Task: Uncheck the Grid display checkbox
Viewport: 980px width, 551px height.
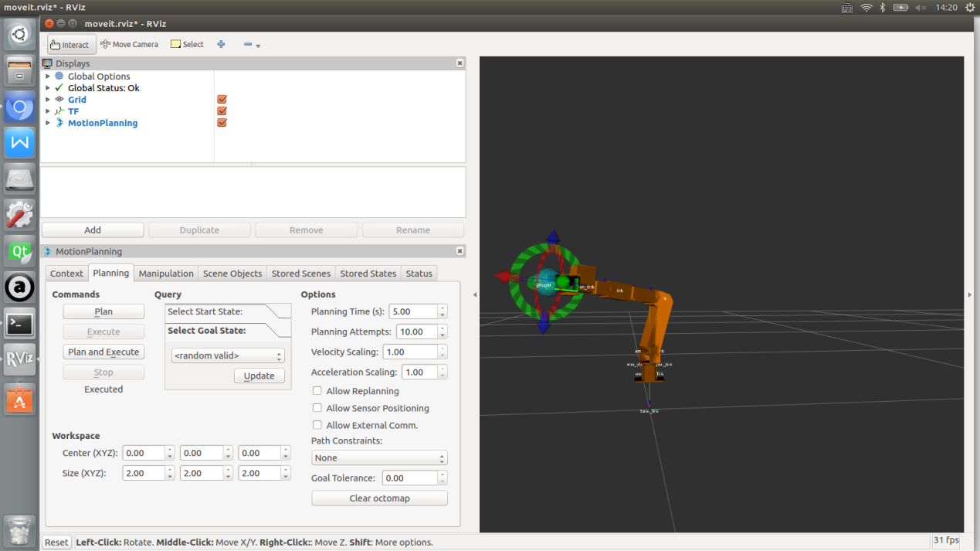Action: 222,100
